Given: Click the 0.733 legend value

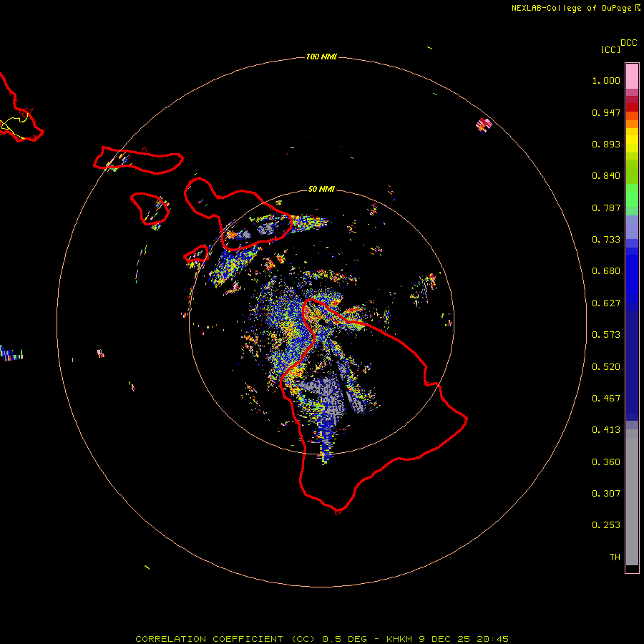Looking at the screenshot, I should coord(606,240).
